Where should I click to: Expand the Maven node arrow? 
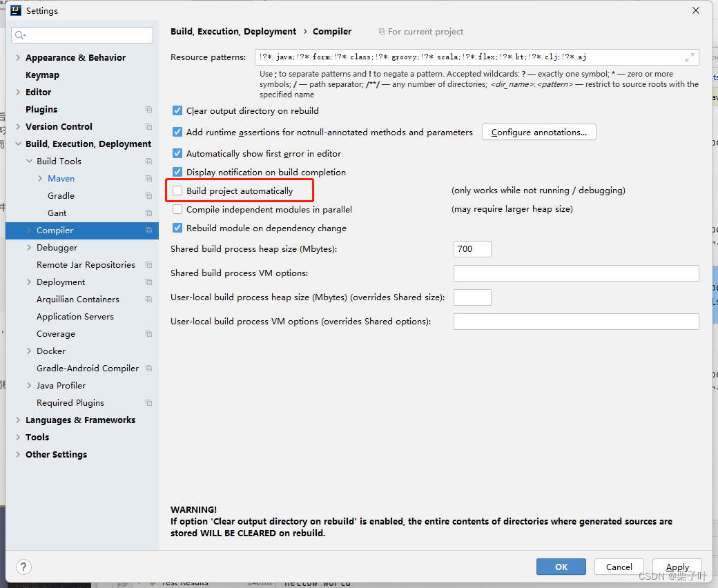[x=40, y=179]
